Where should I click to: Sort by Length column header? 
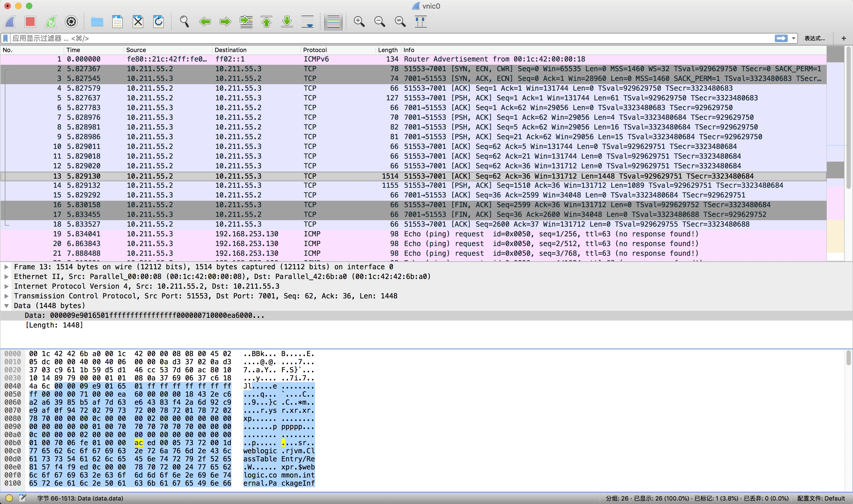pyautogui.click(x=388, y=50)
